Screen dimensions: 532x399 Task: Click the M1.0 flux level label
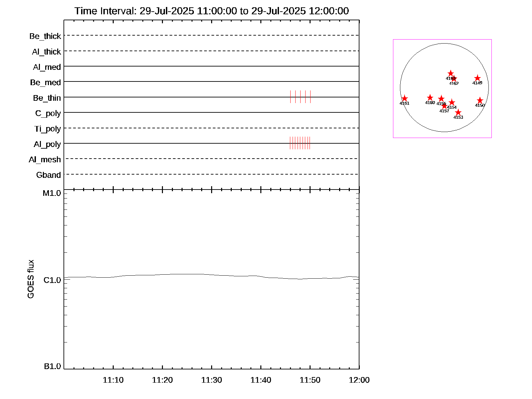pos(52,193)
